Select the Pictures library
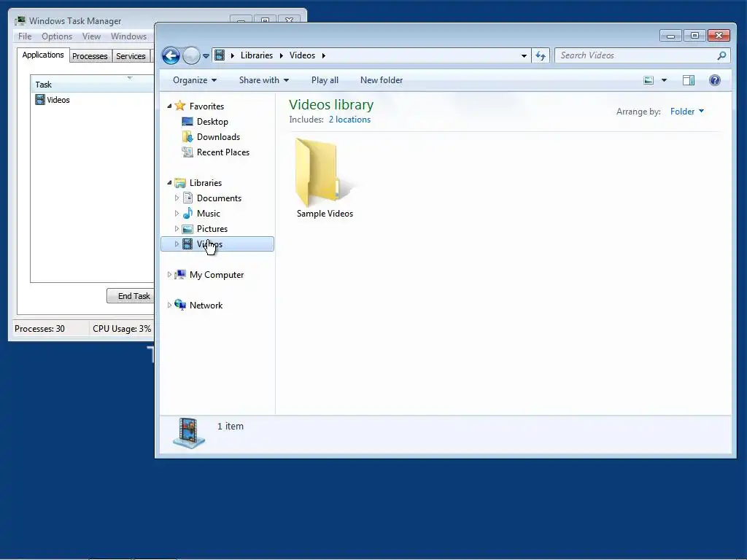Viewport: 747px width, 560px height. (x=212, y=228)
